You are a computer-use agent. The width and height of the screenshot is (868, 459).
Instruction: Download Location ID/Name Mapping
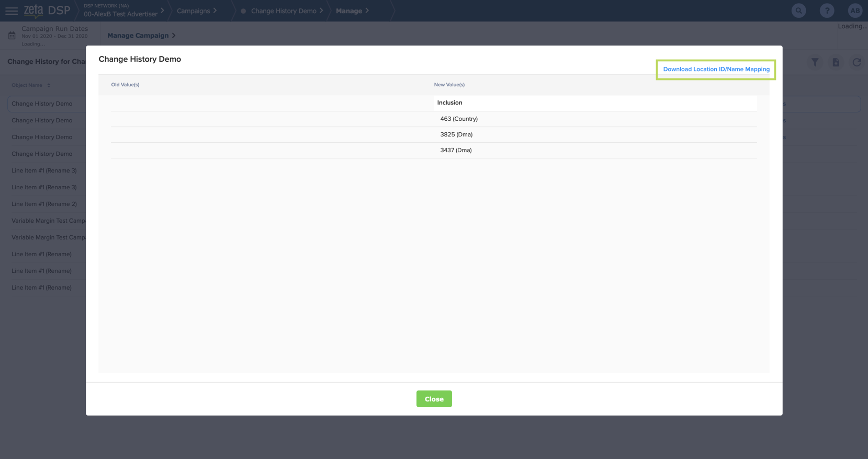[716, 69]
